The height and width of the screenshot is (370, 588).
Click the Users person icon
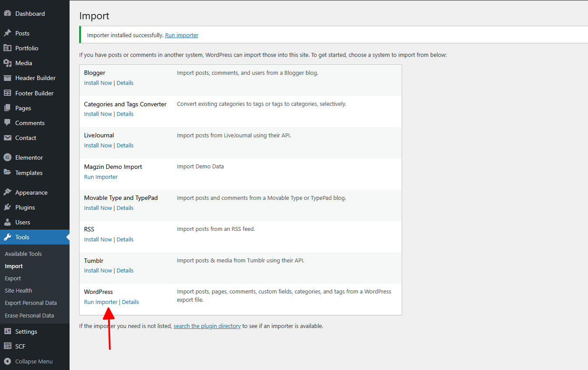(x=7, y=222)
